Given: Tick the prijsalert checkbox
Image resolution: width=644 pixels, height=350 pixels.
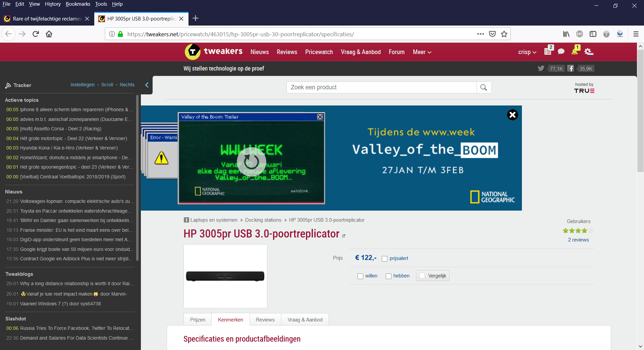Looking at the screenshot, I should tap(385, 259).
